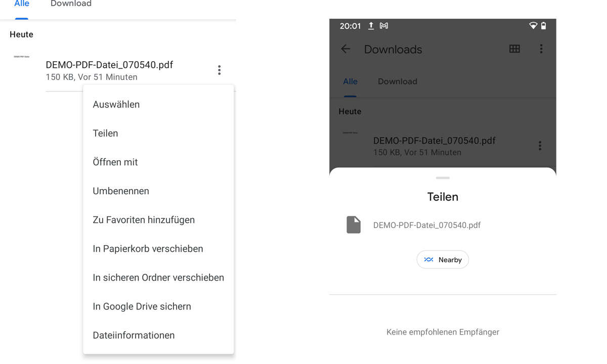
Task: Choose Öffnen mit from the menu
Action: [158, 162]
